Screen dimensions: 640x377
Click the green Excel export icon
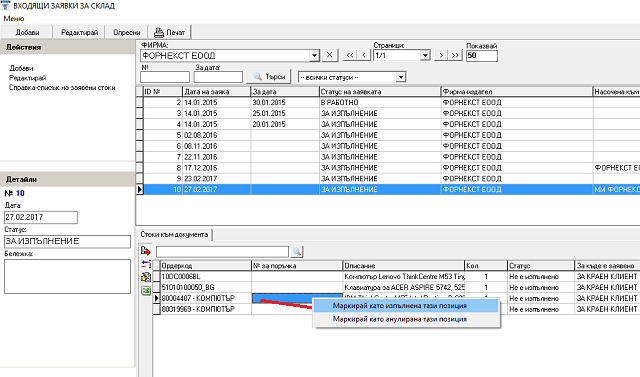(146, 291)
